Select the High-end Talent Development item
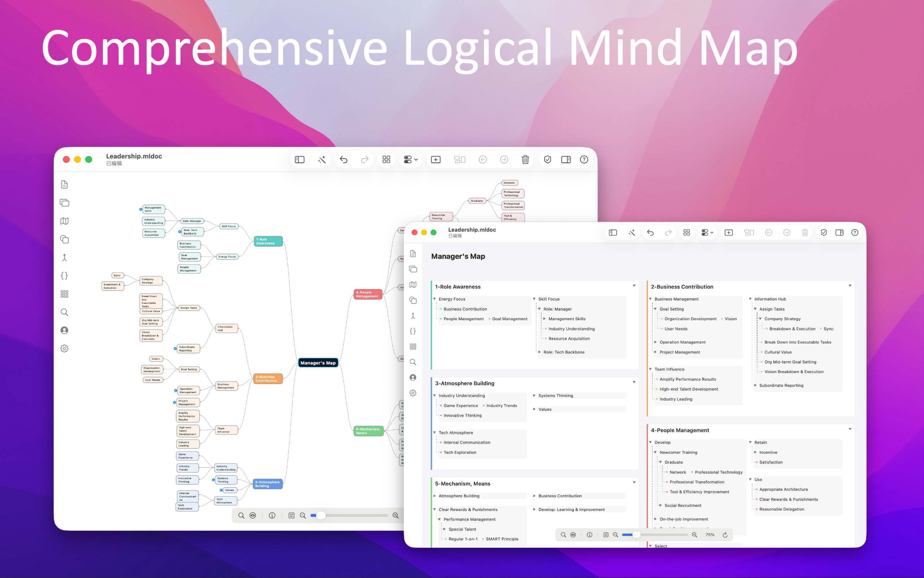Screen dimensions: 924x578 [x=688, y=389]
